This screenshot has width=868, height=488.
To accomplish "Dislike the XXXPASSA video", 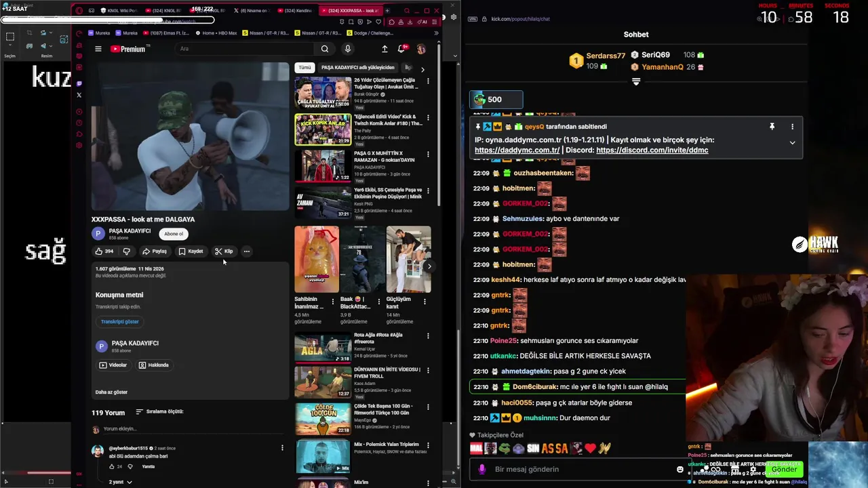I will click(126, 251).
